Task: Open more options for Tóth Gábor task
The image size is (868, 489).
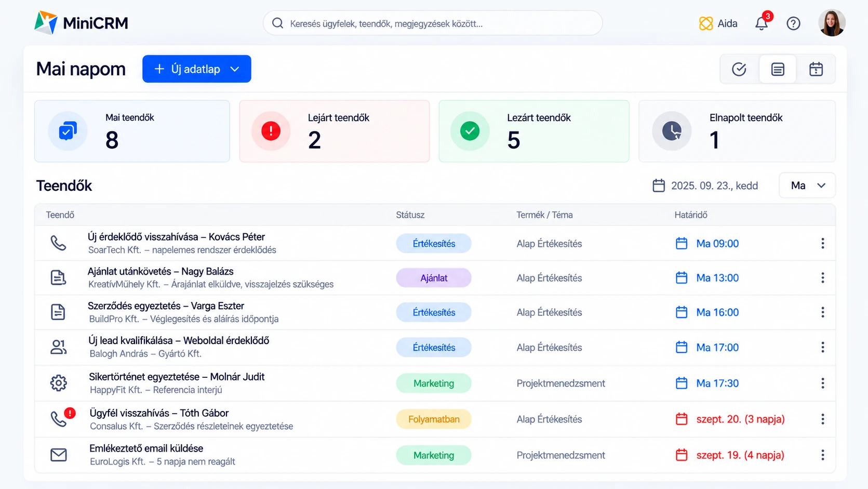Action: pyautogui.click(x=823, y=419)
